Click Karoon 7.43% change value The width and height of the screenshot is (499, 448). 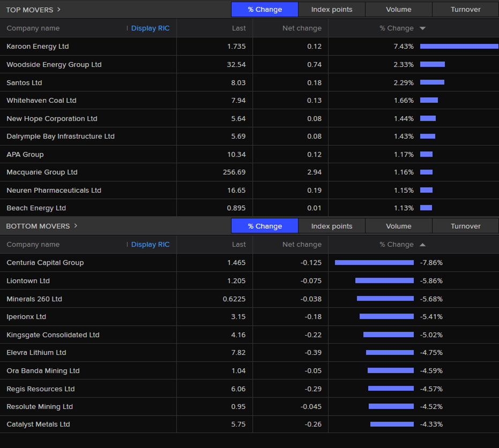[x=404, y=47]
